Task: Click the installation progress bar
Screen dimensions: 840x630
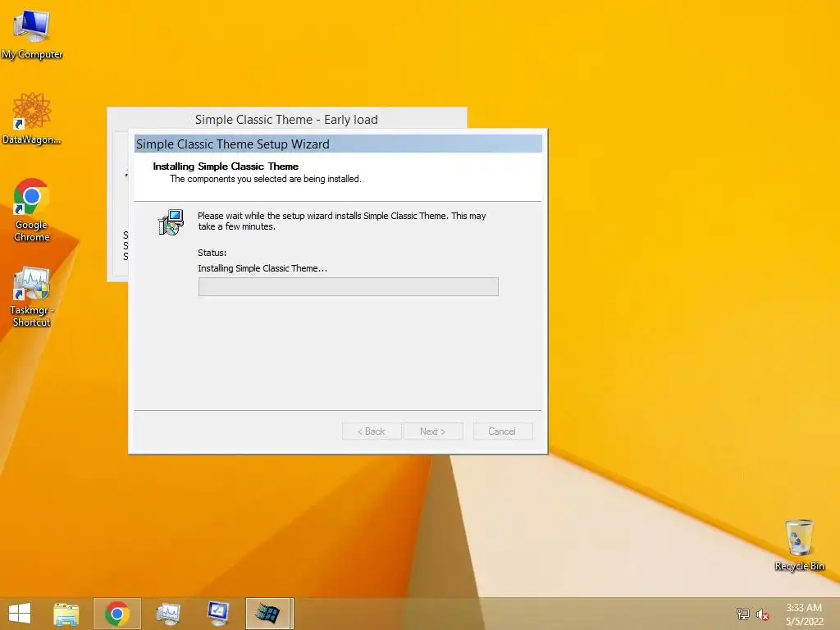Action: 348,286
